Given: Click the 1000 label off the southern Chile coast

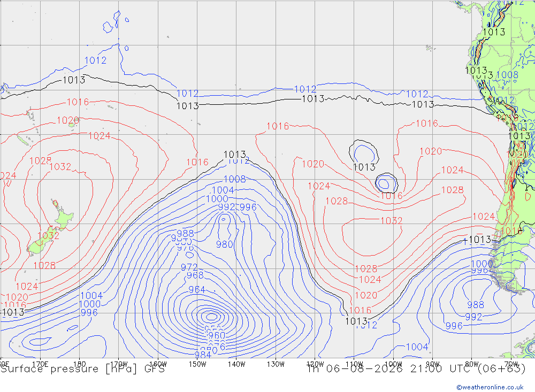Looking at the screenshot, I should coord(482,264).
